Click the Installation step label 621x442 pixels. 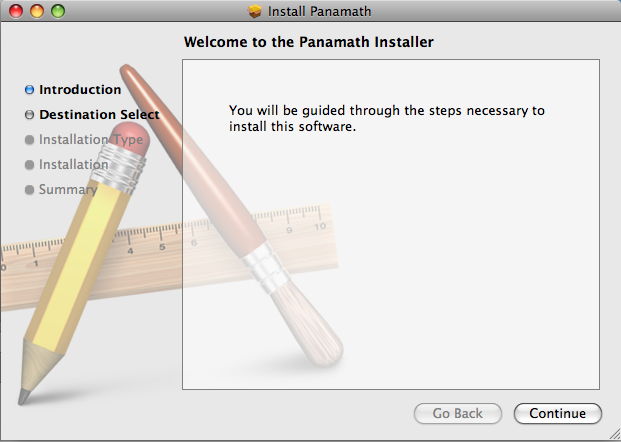(x=73, y=164)
